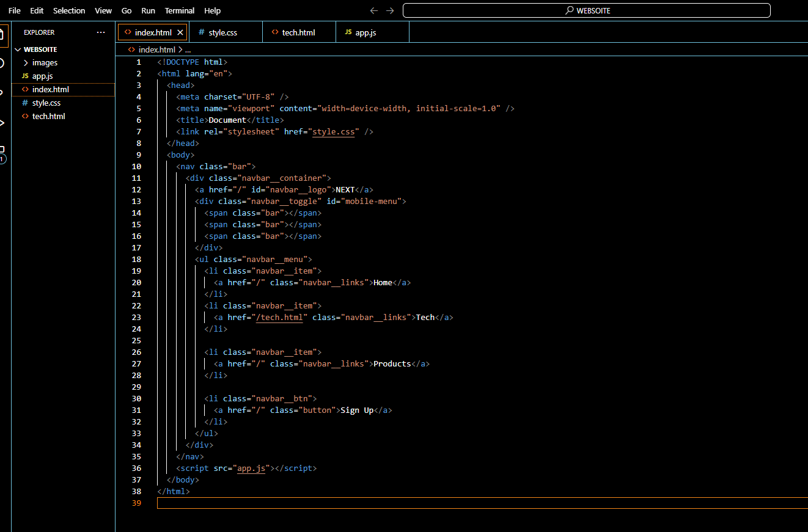
Task: Switch to the style.css tab
Action: pos(222,32)
